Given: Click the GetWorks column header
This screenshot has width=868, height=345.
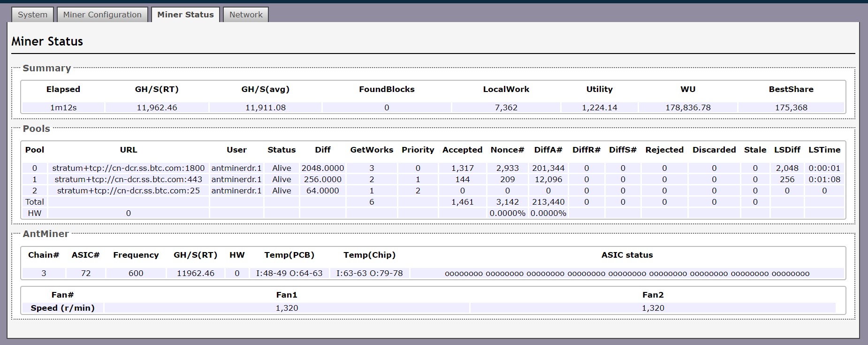Looking at the screenshot, I should [x=372, y=150].
